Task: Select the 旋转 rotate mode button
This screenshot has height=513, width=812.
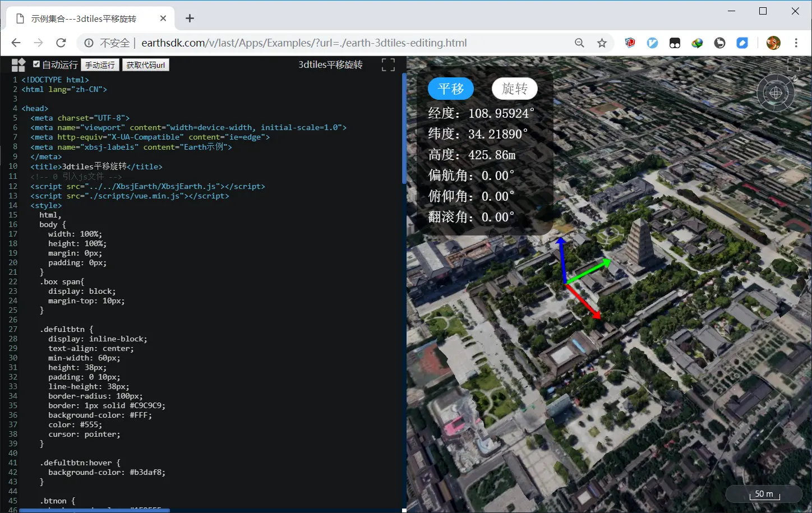Action: coord(515,89)
